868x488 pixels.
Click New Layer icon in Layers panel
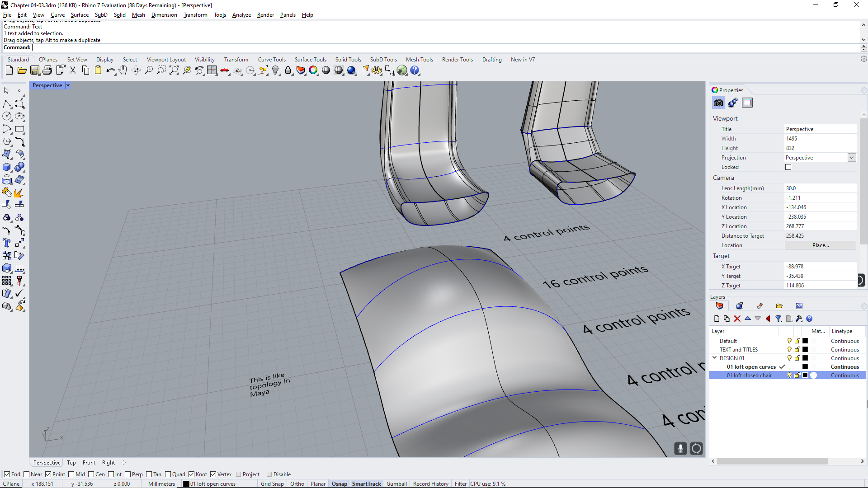click(717, 319)
